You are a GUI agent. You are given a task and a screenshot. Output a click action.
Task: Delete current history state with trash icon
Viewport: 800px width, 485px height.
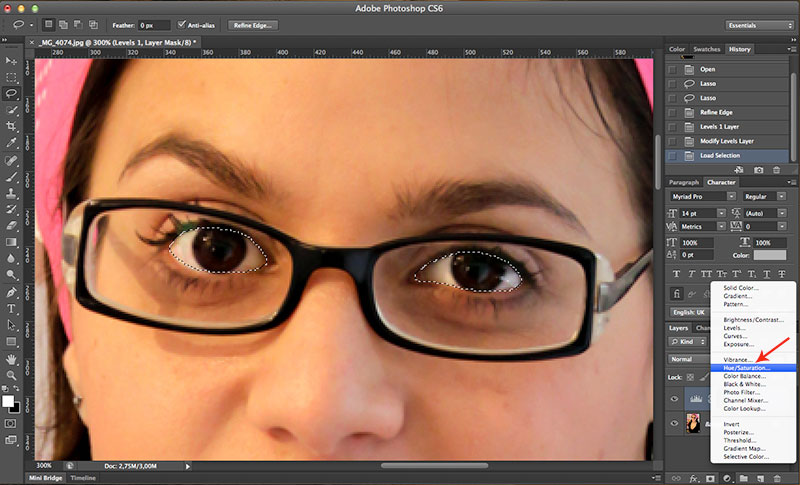(x=777, y=171)
